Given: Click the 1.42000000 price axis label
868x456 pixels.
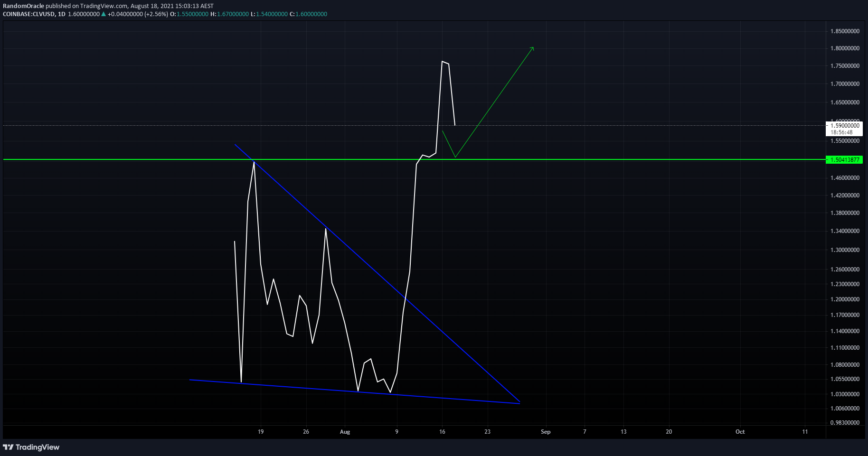Looking at the screenshot, I should click(x=845, y=195).
